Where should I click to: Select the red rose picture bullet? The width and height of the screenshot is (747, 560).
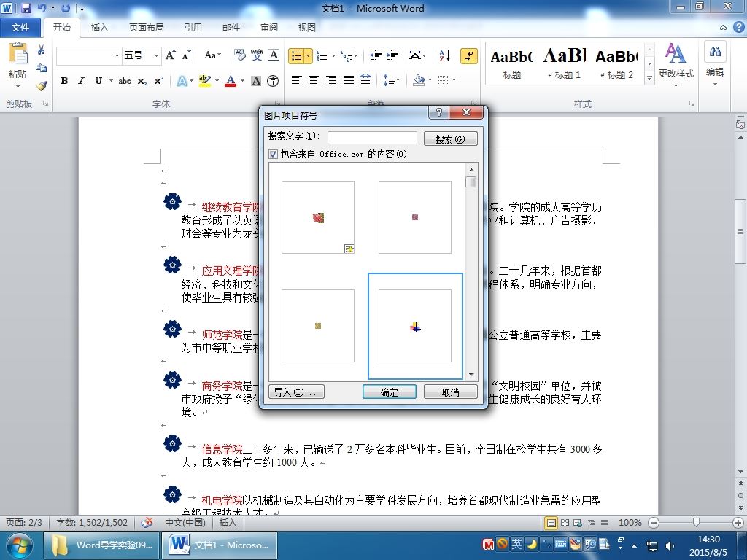(318, 217)
